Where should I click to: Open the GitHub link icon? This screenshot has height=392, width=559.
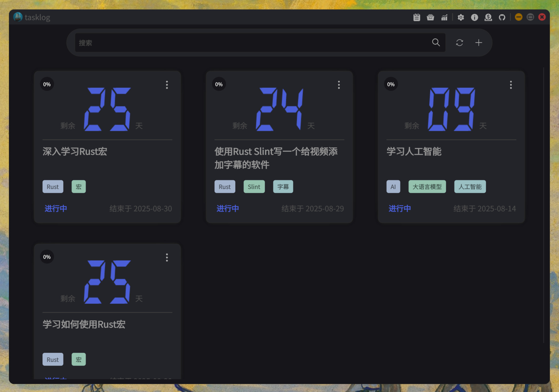point(502,17)
